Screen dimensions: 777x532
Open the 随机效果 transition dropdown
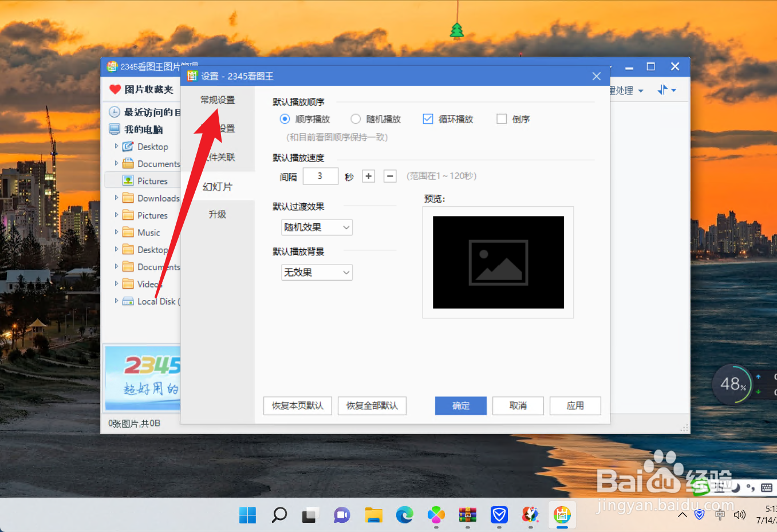click(x=317, y=227)
